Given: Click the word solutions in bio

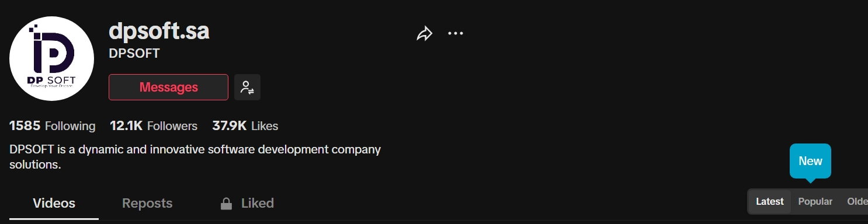Looking at the screenshot, I should click(35, 165).
